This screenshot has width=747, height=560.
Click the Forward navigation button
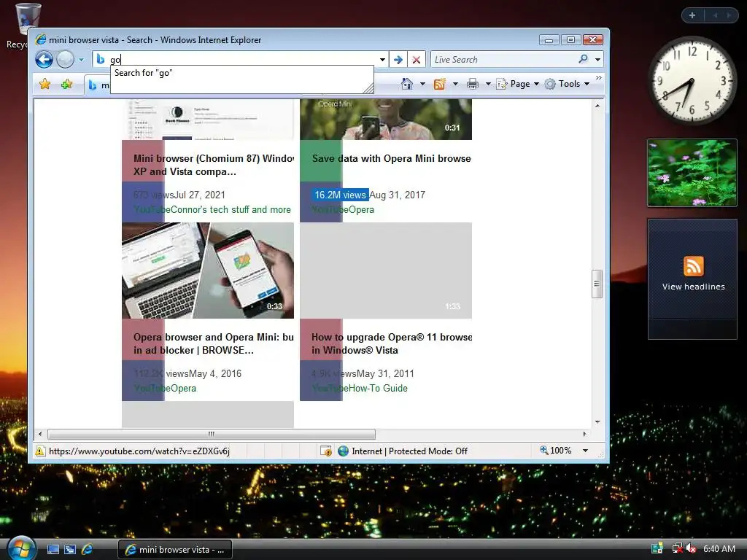click(x=65, y=60)
